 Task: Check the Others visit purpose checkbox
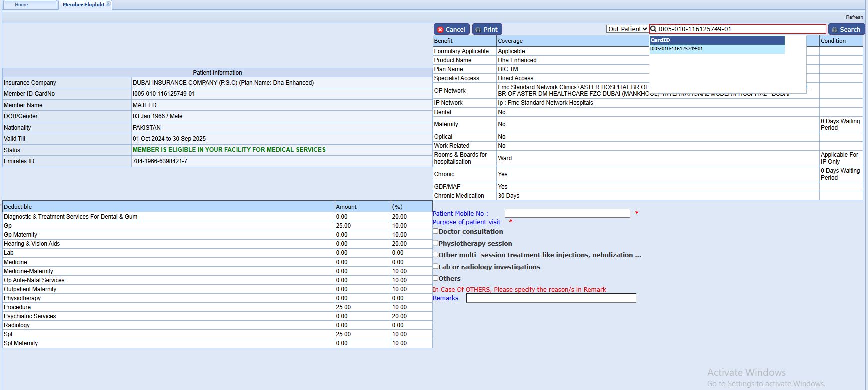[436, 278]
